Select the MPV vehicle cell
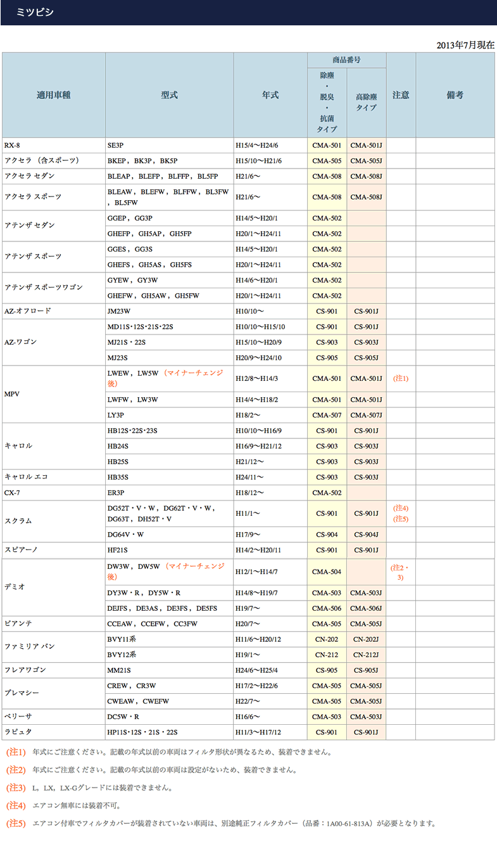 tap(54, 394)
